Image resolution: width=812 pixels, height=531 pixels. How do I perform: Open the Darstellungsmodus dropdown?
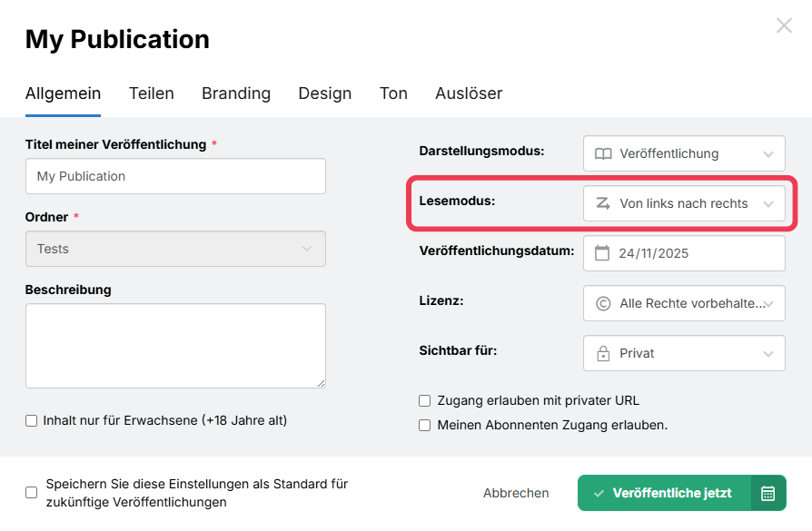pos(684,153)
